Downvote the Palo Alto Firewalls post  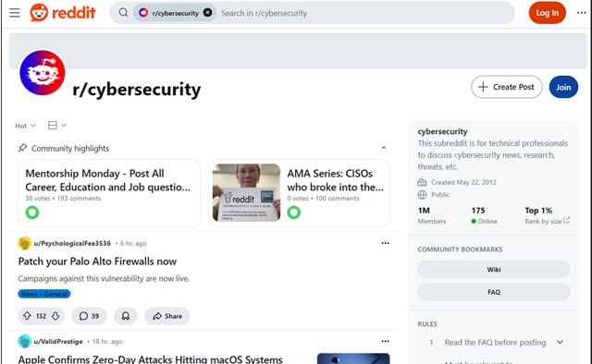[55, 316]
